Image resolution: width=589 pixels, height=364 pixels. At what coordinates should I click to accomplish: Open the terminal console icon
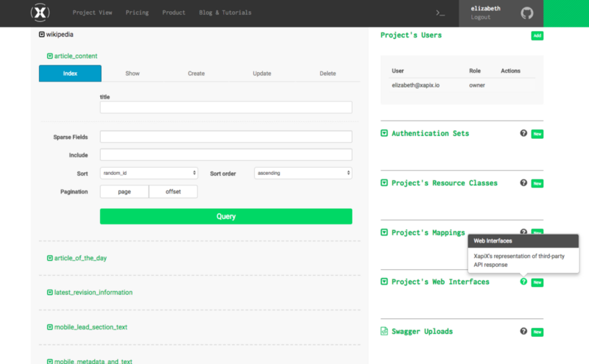[440, 13]
